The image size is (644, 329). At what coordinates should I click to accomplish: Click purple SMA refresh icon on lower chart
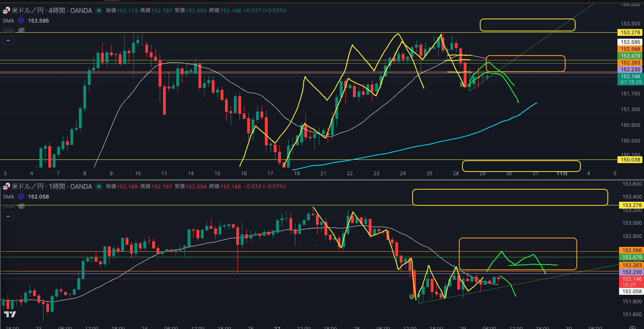pos(21,197)
